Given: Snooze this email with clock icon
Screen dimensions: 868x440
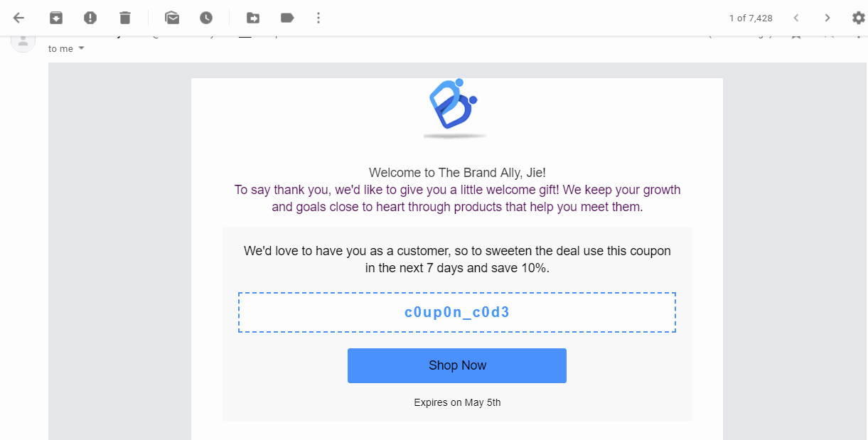Looking at the screenshot, I should (205, 18).
